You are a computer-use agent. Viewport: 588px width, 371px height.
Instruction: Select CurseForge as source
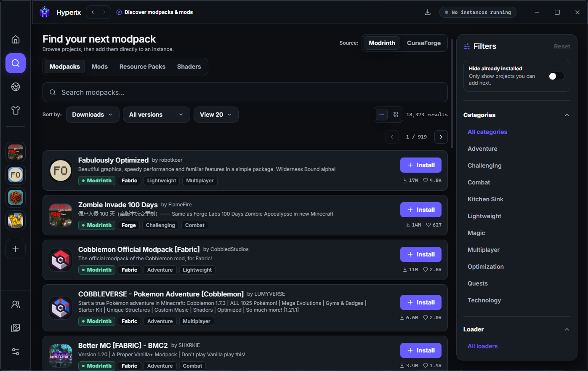click(423, 43)
